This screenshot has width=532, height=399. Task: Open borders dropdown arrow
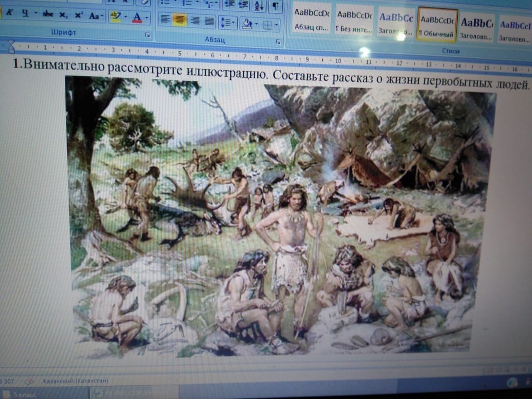click(277, 25)
